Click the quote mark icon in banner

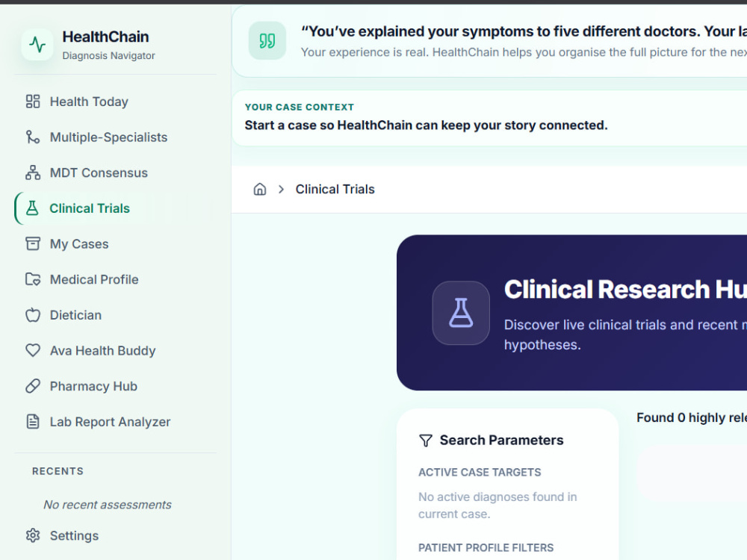pos(267,41)
